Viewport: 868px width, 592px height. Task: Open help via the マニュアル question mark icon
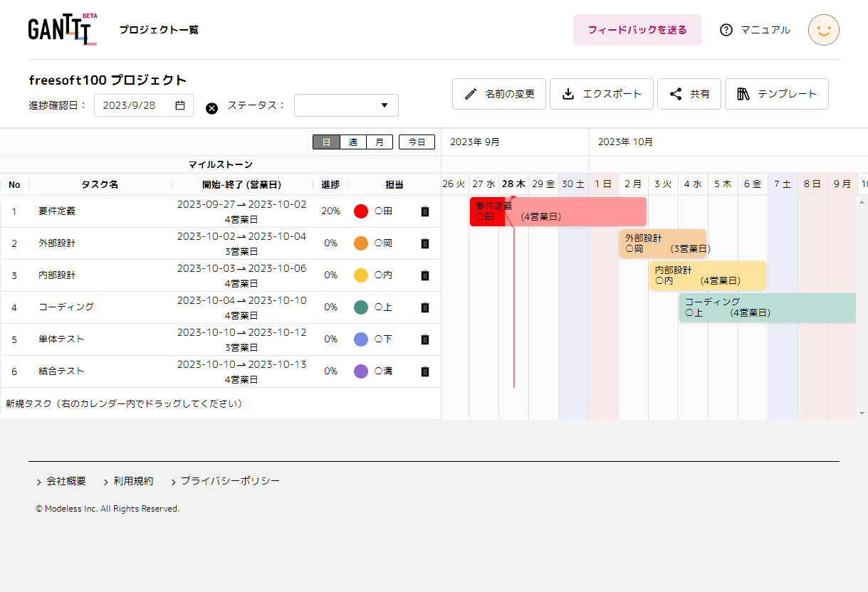pyautogui.click(x=726, y=30)
